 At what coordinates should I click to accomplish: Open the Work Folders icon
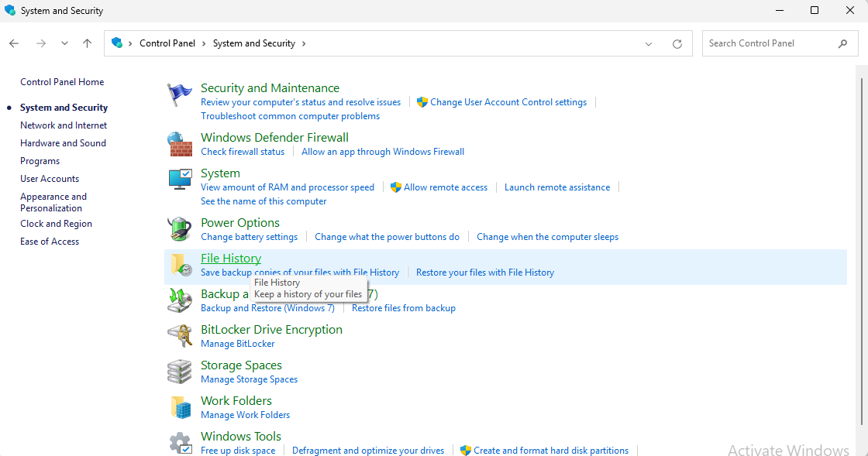[x=180, y=407]
